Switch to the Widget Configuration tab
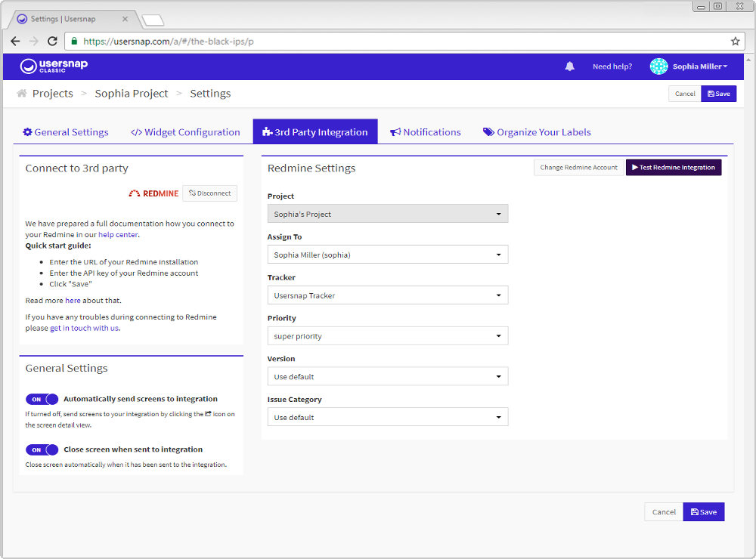Image resolution: width=756 pixels, height=559 pixels. (185, 132)
